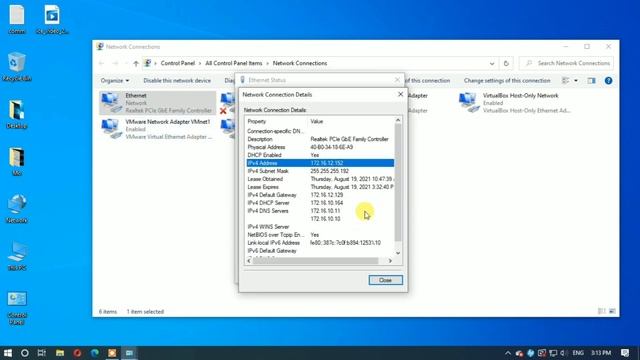This screenshot has height=360, width=640.
Task: Select the Link-local IPv6 Address row
Action: tap(320, 242)
